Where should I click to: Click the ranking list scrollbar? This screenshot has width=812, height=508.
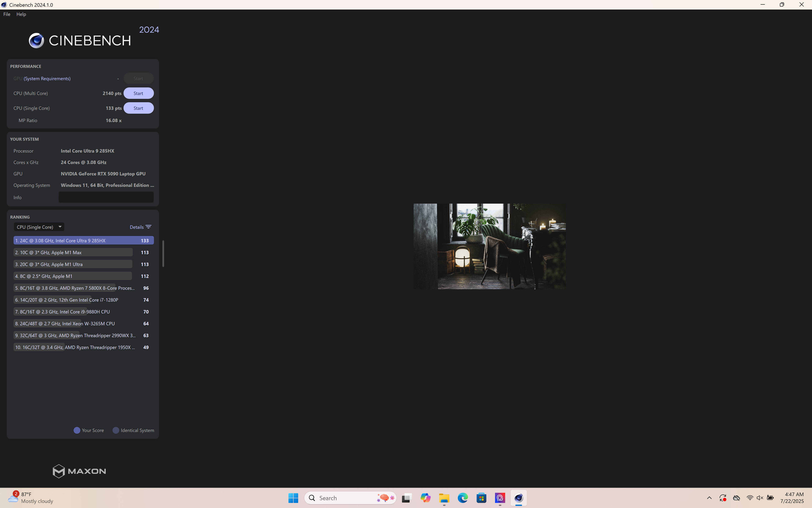pyautogui.click(x=163, y=254)
